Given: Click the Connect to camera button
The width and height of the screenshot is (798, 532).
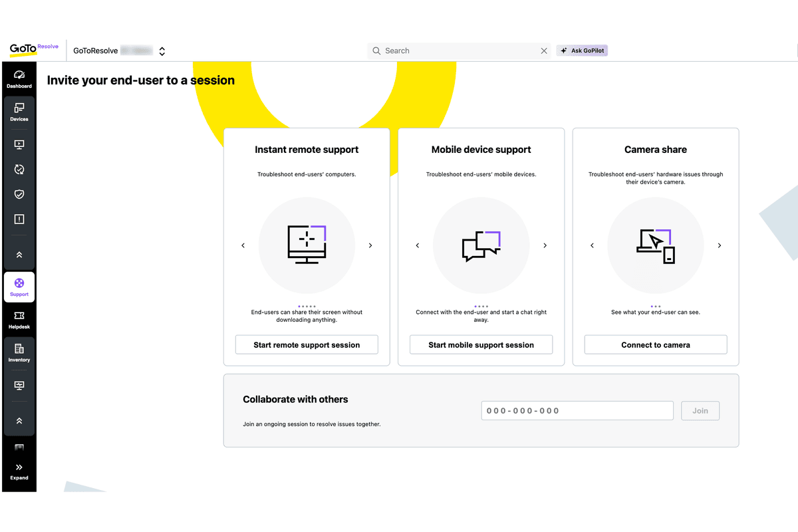Looking at the screenshot, I should [656, 344].
